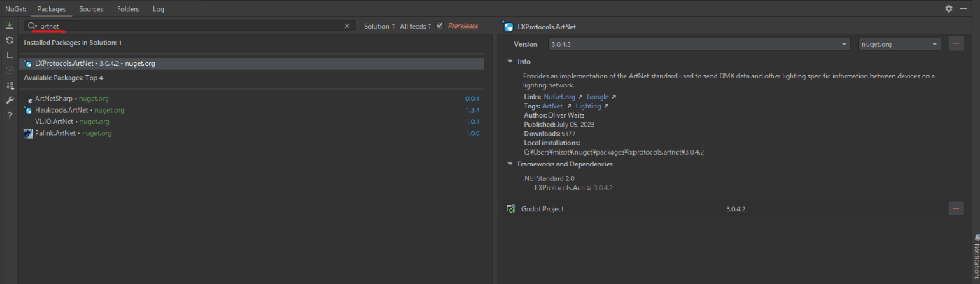Click the green Upgrade packages download icon

click(10, 26)
